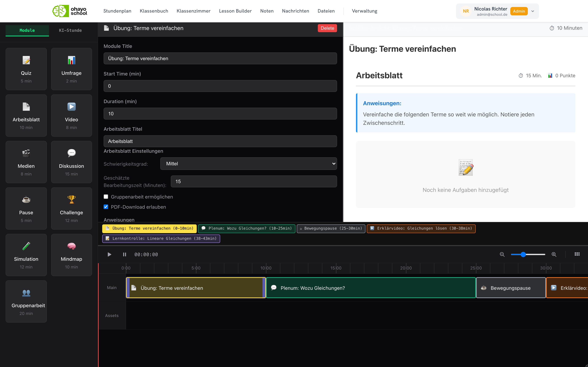Add the Umfrage module tile
The image size is (588, 367).
pyautogui.click(x=71, y=69)
